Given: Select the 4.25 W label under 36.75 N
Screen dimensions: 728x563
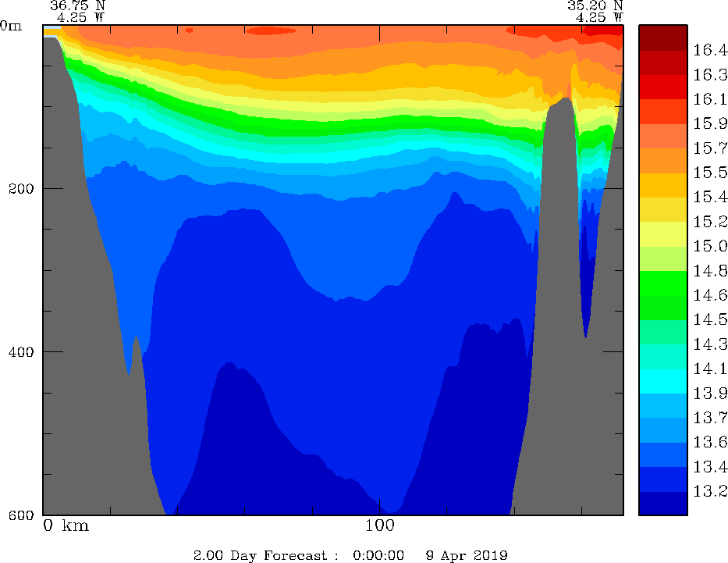Looking at the screenshot, I should [81, 18].
